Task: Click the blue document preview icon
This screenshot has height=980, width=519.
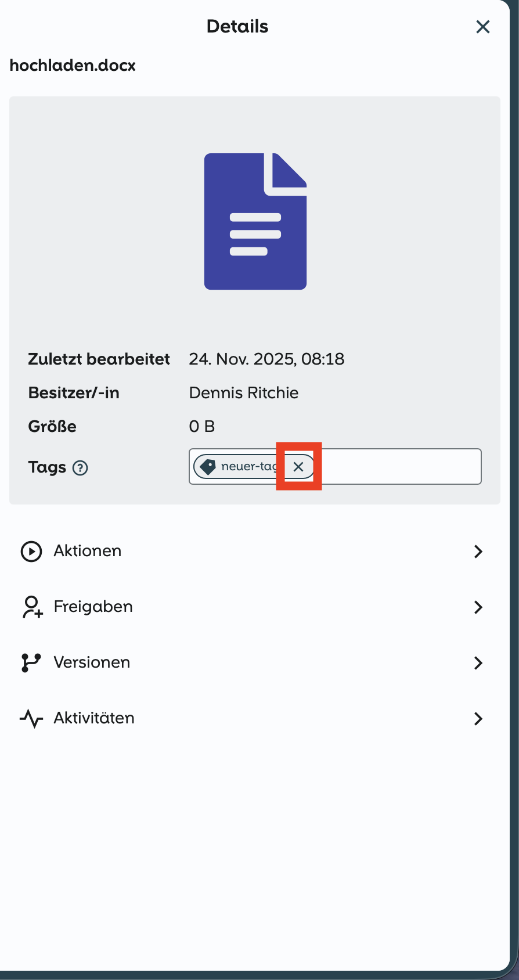Action: 255,222
